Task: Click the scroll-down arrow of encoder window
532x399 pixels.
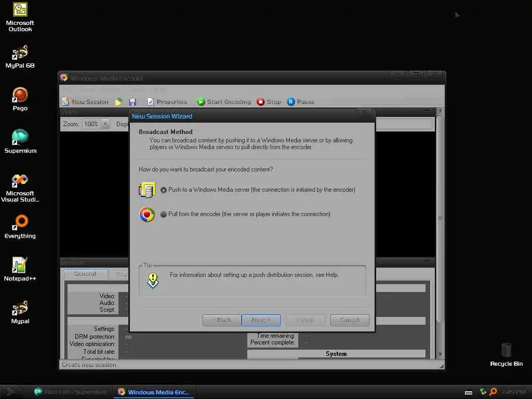Action: (x=440, y=354)
